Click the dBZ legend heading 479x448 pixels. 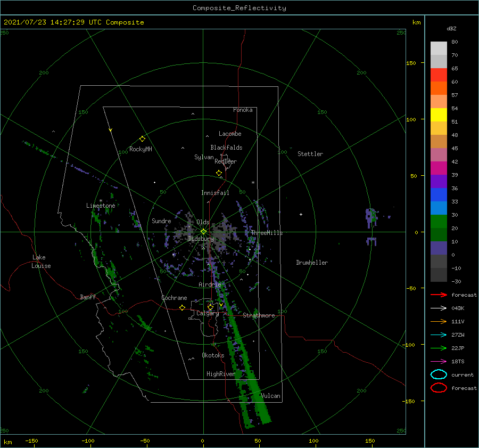point(451,28)
